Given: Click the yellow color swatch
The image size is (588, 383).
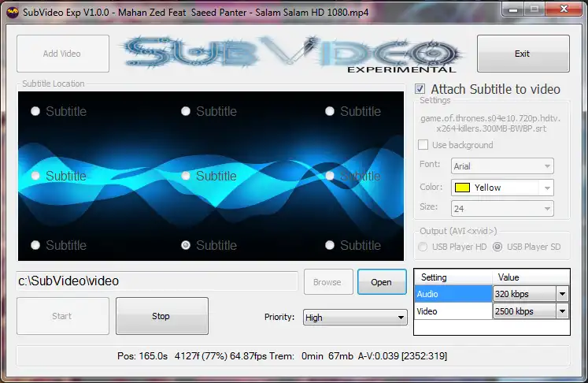Looking at the screenshot, I should pyautogui.click(x=462, y=188).
